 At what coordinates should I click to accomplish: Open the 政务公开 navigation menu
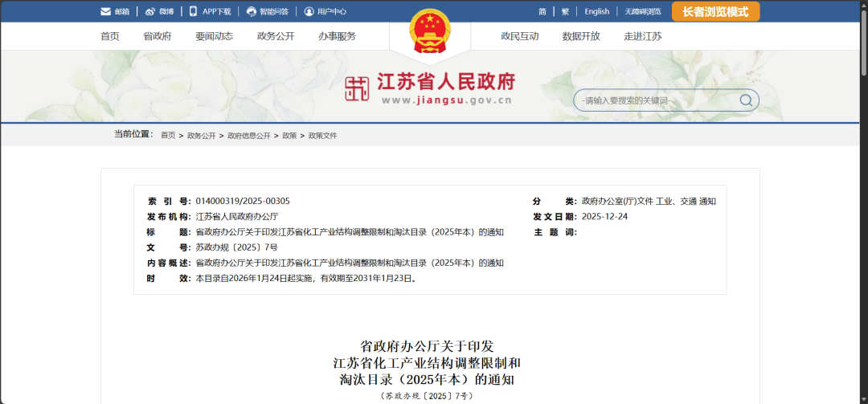[x=276, y=36]
